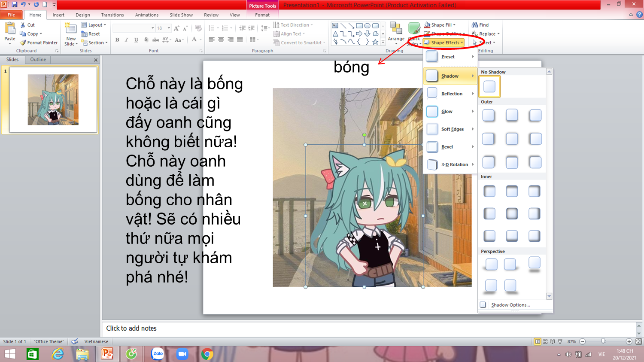This screenshot has width=644, height=362.
Task: Toggle Underline formatting
Action: pyautogui.click(x=136, y=40)
